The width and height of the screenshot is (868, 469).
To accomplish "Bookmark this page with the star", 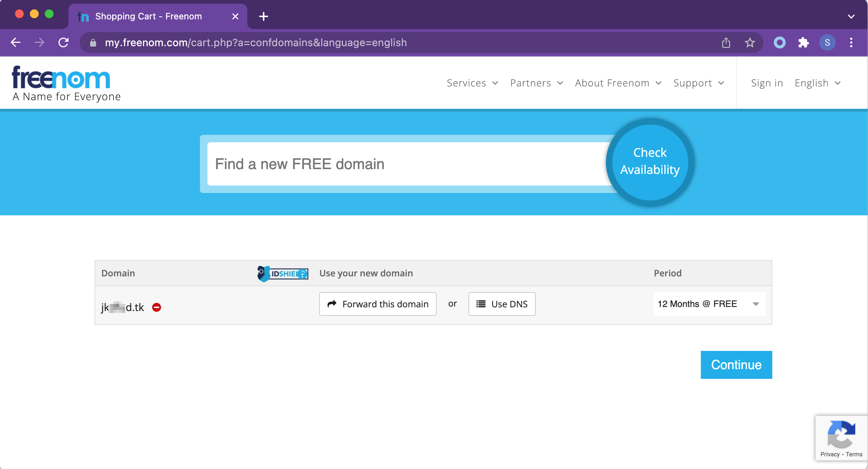I will (750, 42).
